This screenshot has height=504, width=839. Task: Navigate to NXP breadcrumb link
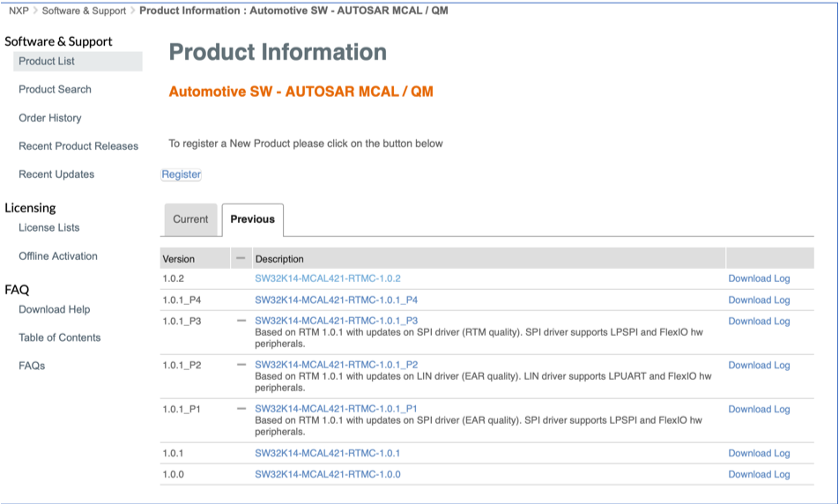click(x=19, y=11)
